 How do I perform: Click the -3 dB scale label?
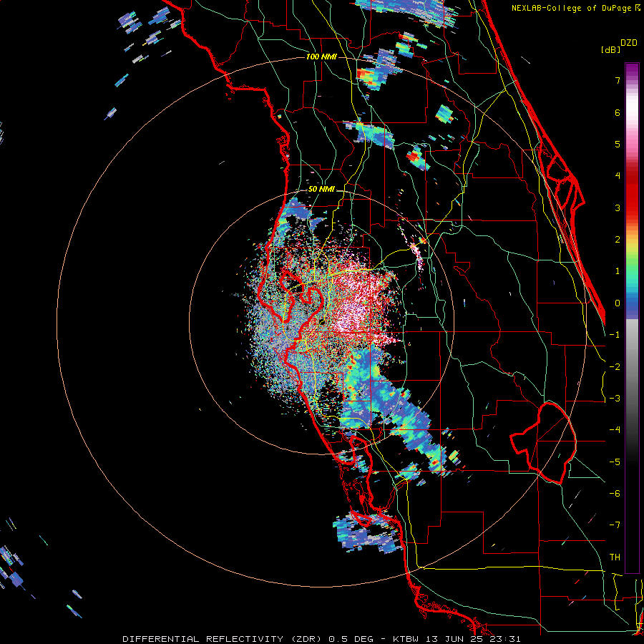pyautogui.click(x=615, y=399)
